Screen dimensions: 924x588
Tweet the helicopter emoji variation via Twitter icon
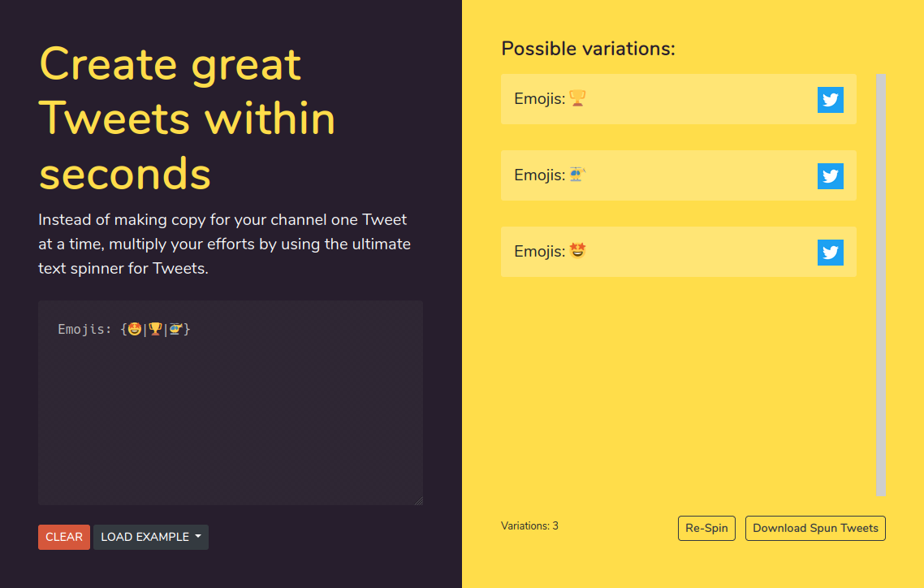(830, 175)
